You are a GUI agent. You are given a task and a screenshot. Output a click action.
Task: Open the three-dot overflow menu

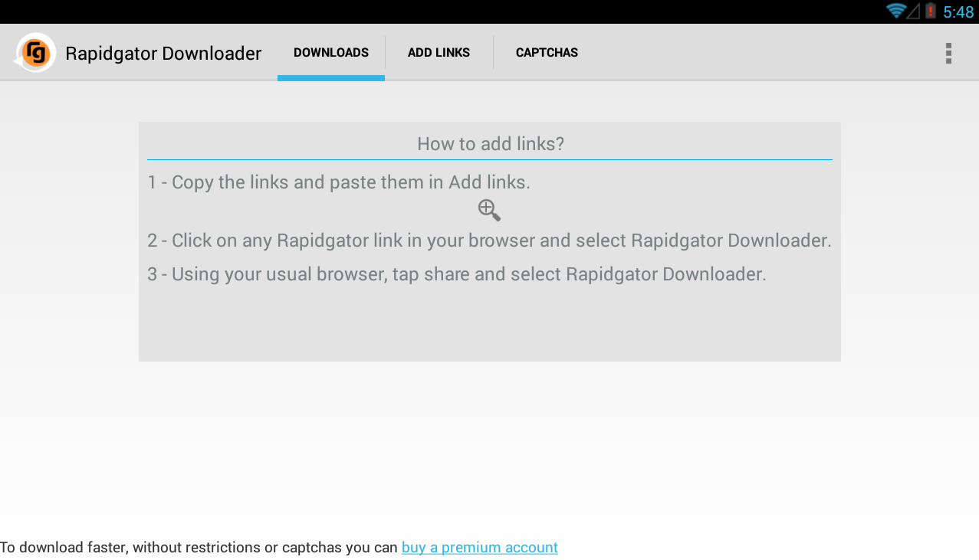coord(948,53)
